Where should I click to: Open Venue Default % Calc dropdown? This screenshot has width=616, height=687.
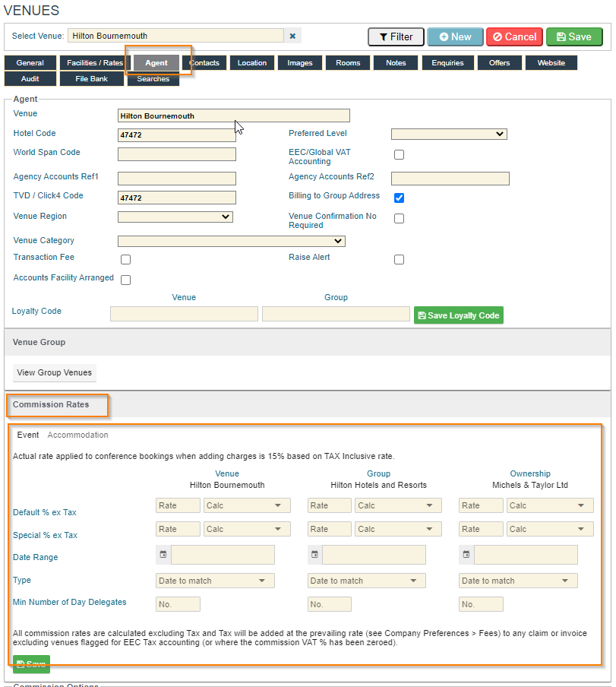(247, 505)
